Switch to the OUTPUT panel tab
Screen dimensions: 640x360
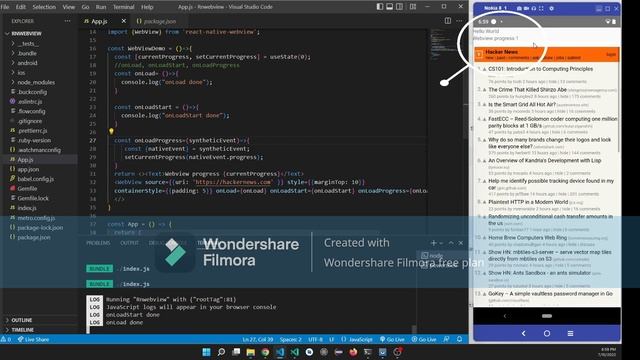pyautogui.click(x=129, y=243)
